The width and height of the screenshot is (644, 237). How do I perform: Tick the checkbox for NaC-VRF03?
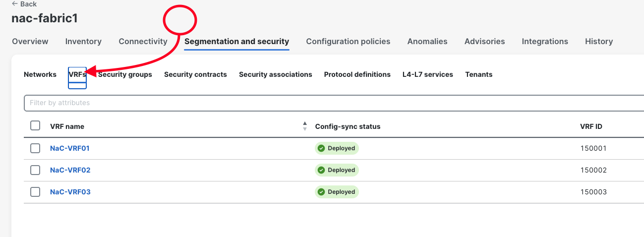pos(35,192)
